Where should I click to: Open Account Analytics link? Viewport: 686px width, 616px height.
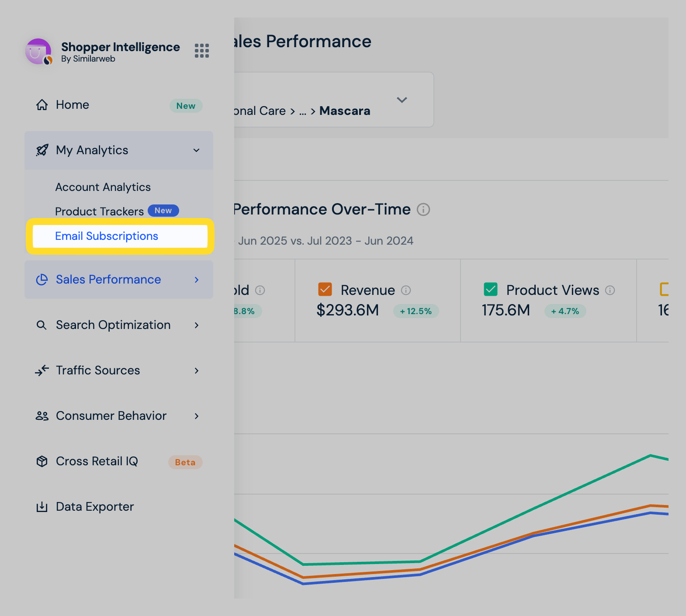103,187
